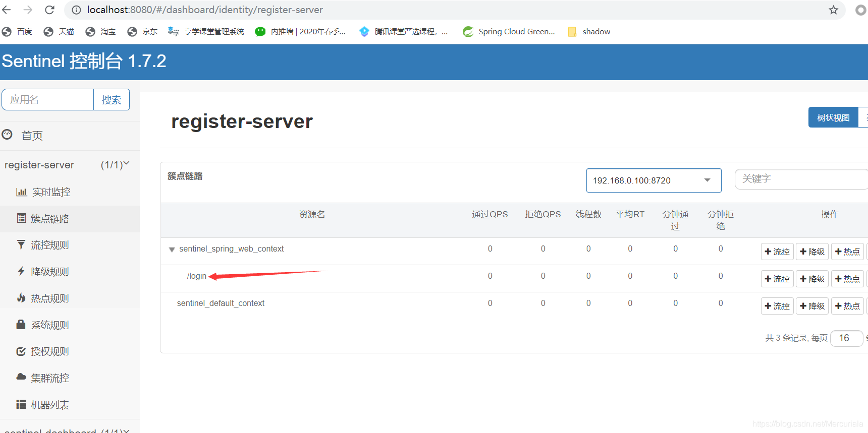This screenshot has width=868, height=433.
Task: Add 流控 rule for sentinel_default_context
Action: [x=777, y=306]
